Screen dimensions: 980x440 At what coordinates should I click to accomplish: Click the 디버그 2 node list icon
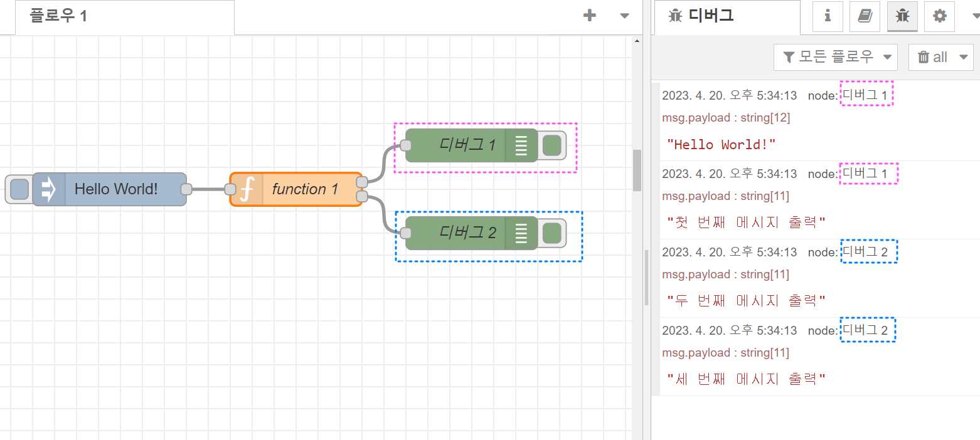[x=521, y=233]
